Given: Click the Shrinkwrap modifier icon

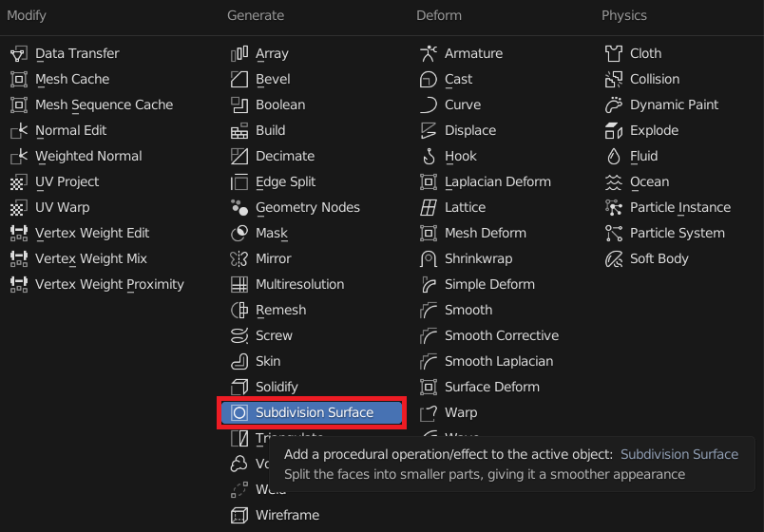Looking at the screenshot, I should tap(429, 259).
